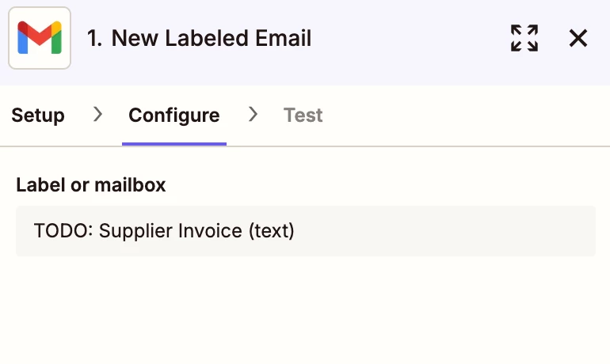This screenshot has height=364, width=610.
Task: Click the blank area below the mailbox field
Action: coord(305,311)
